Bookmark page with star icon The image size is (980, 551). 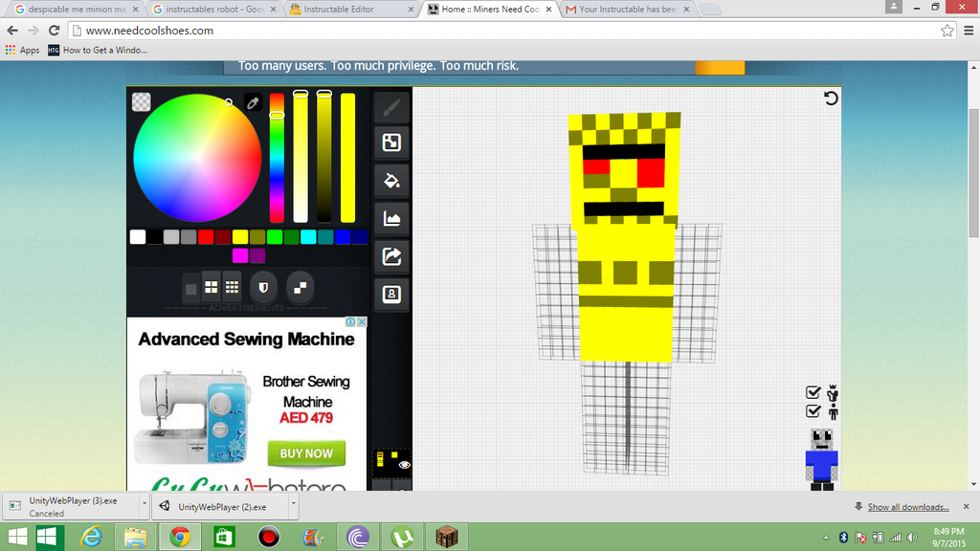947,31
